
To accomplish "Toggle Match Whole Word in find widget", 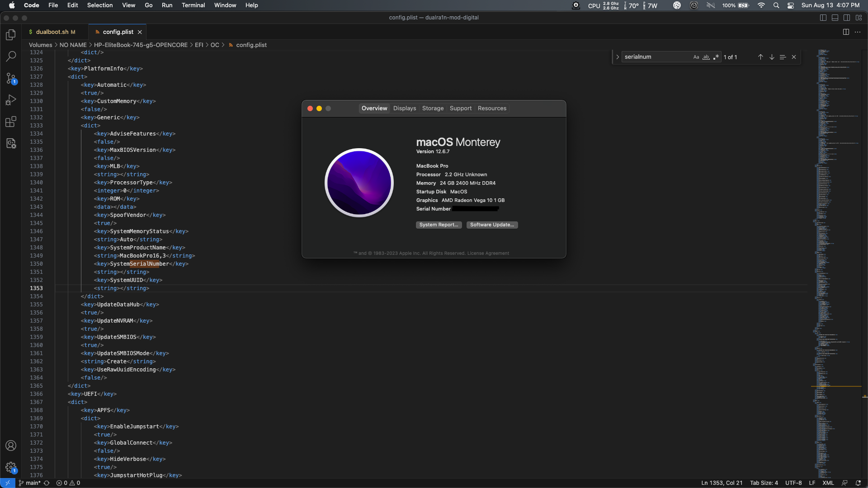I will pyautogui.click(x=706, y=57).
